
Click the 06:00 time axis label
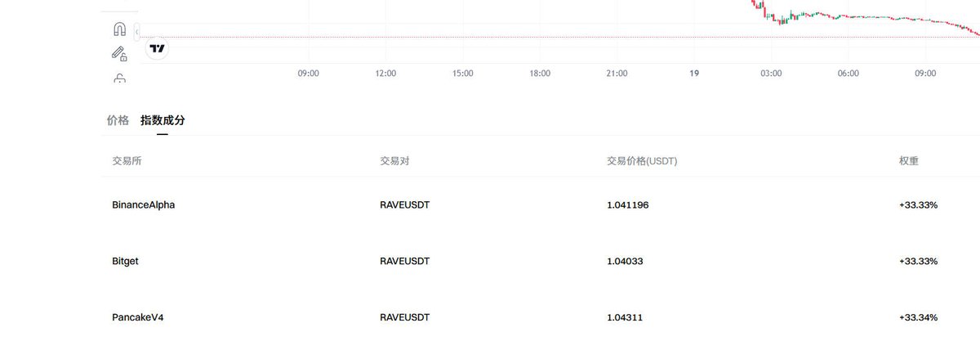849,74
